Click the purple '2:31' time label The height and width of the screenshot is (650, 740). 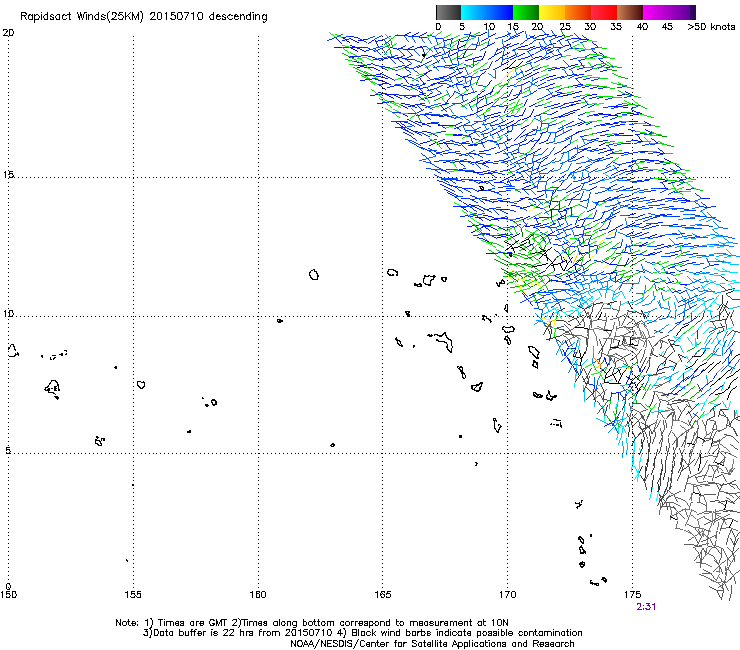(646, 607)
